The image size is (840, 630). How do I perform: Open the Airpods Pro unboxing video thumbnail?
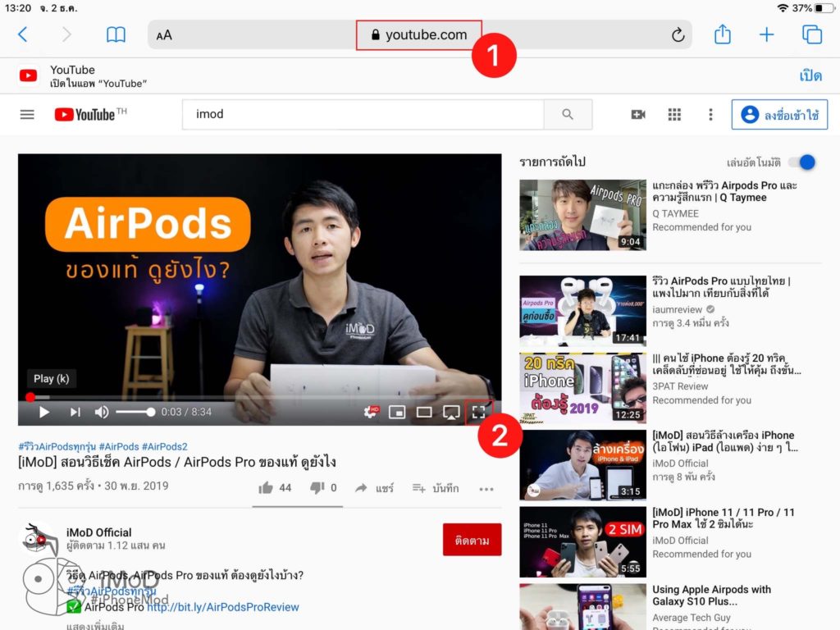click(x=582, y=214)
